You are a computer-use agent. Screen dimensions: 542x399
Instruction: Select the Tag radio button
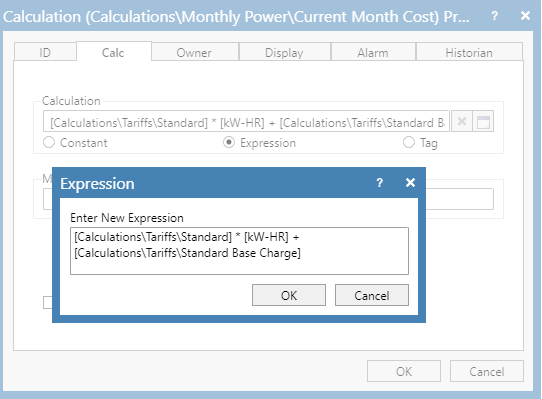(409, 142)
